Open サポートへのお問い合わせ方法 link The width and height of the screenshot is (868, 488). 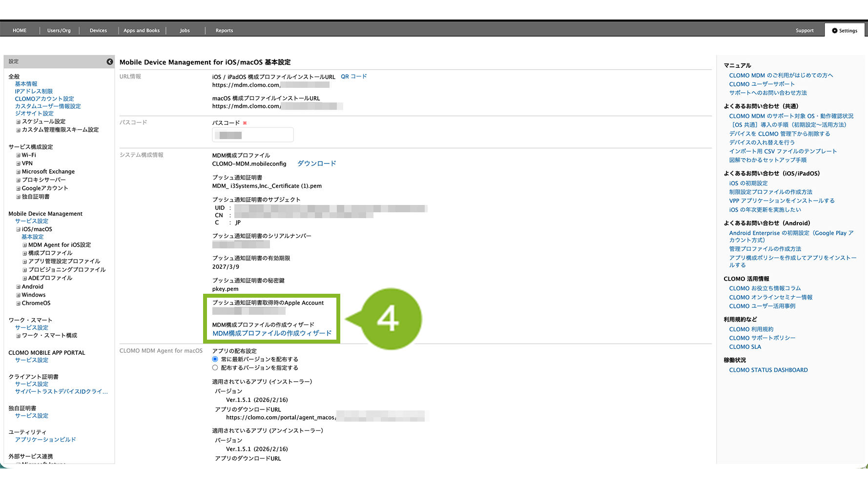(768, 93)
